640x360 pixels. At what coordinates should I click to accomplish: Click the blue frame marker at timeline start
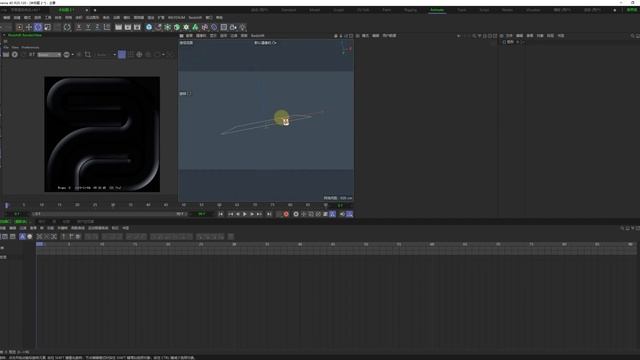[40, 244]
